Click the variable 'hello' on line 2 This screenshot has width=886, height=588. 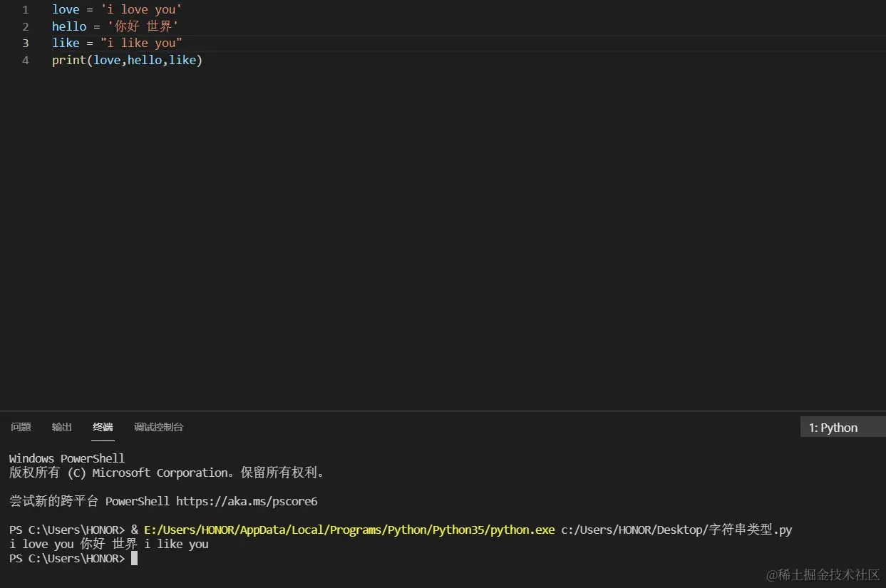[x=68, y=26]
